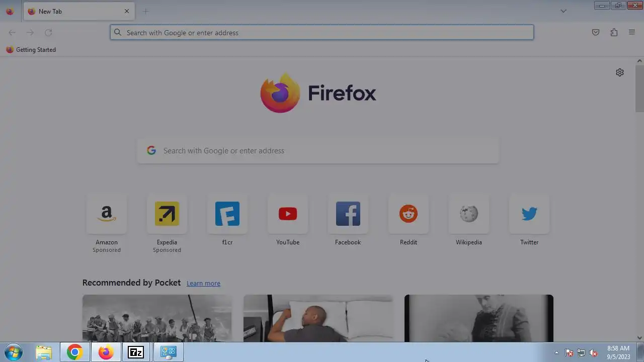Click the center Google search box
644x362 pixels.
[318, 151]
